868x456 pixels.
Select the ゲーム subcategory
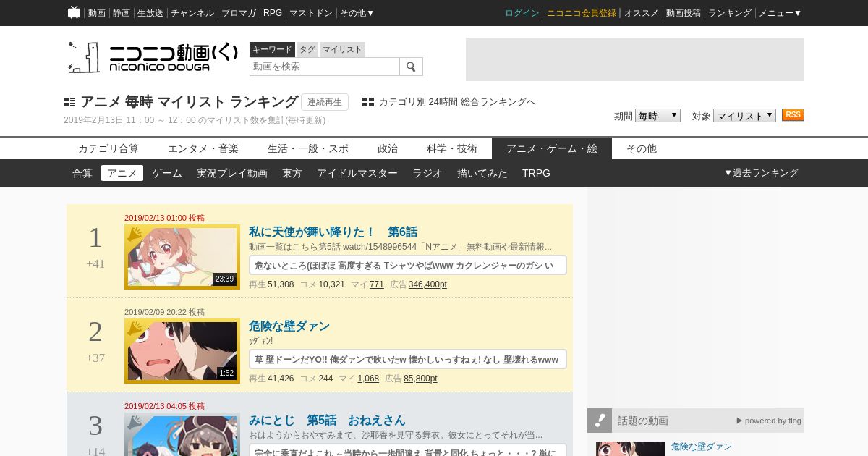coord(167,173)
